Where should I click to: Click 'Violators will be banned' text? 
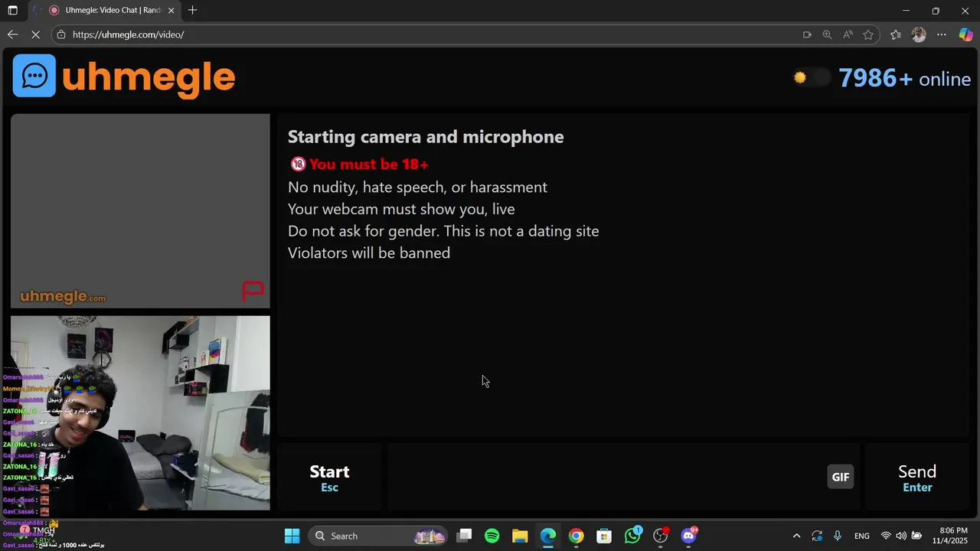point(369,253)
